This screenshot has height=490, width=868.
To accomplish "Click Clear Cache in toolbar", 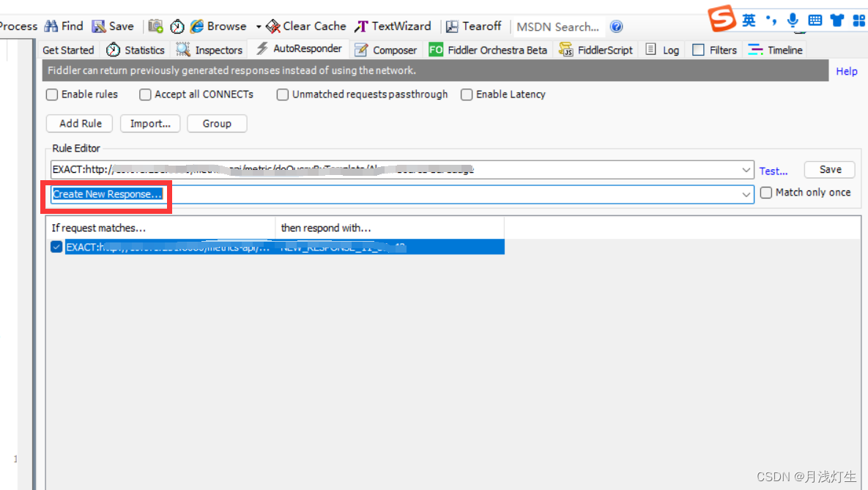I will [x=306, y=26].
